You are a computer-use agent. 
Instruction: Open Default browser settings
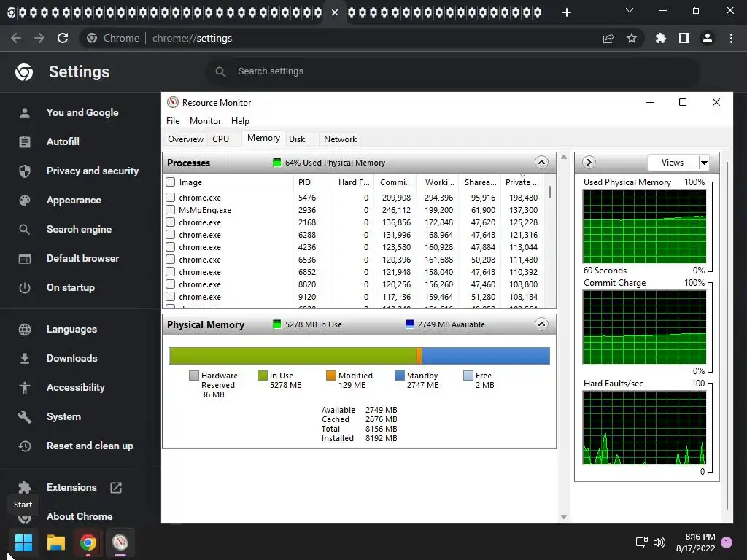[83, 258]
